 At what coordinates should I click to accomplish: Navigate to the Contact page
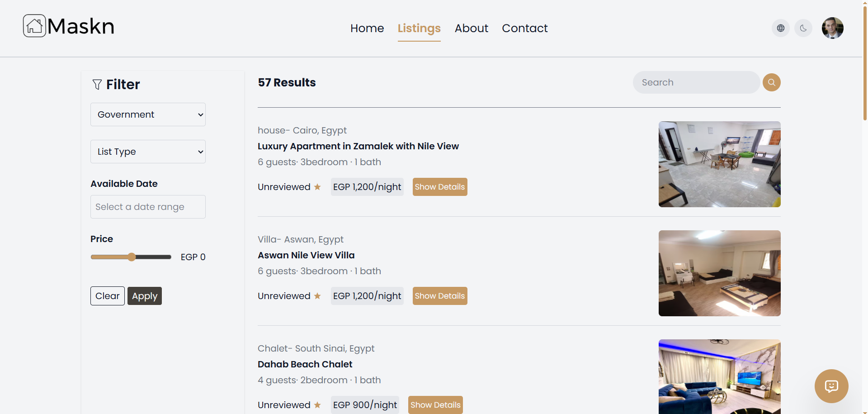(x=525, y=28)
